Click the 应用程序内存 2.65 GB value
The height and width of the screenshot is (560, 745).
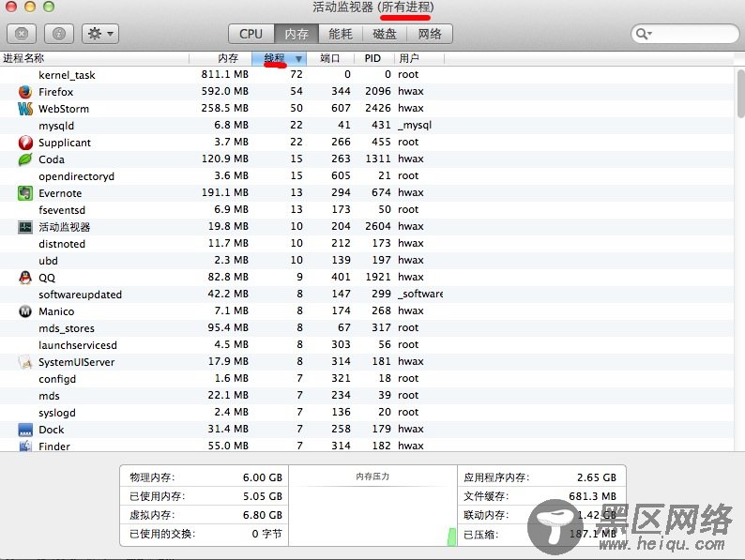pyautogui.click(x=597, y=477)
